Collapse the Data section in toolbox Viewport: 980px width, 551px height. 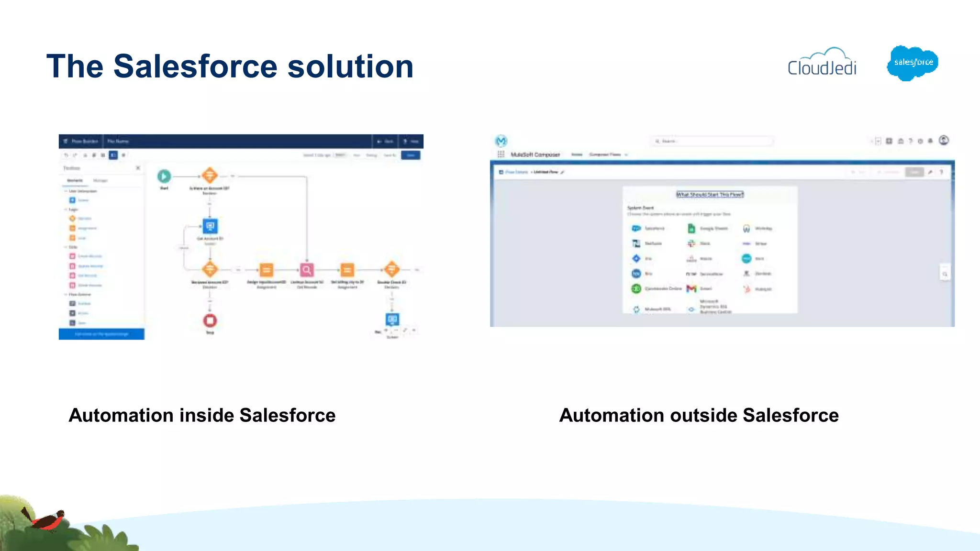[66, 247]
